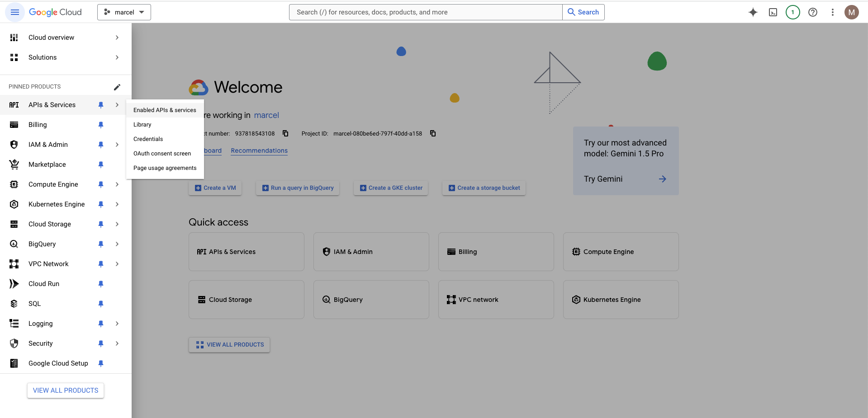868x418 pixels.
Task: Click the Cloud Run icon in sidebar
Action: point(14,284)
